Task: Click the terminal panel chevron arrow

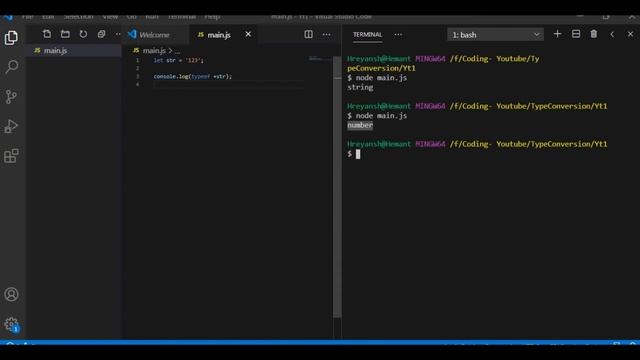Action: [x=612, y=35]
